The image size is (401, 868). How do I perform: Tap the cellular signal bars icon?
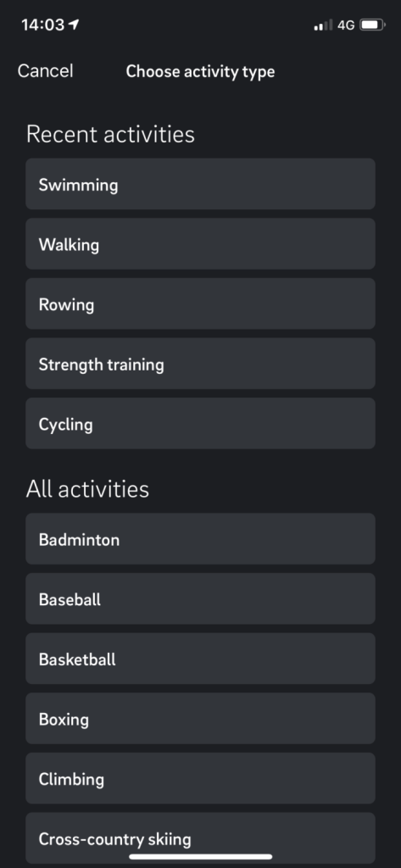pos(324,25)
